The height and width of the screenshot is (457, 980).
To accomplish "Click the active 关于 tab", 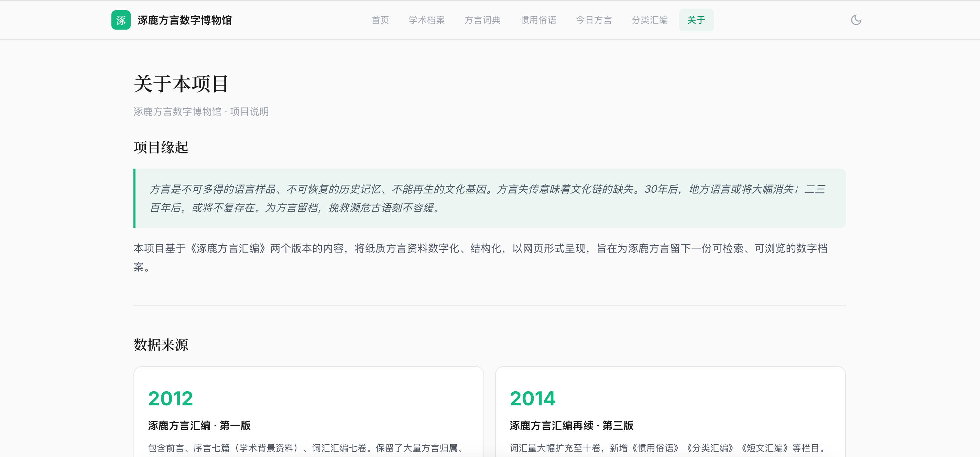I will [x=696, y=20].
